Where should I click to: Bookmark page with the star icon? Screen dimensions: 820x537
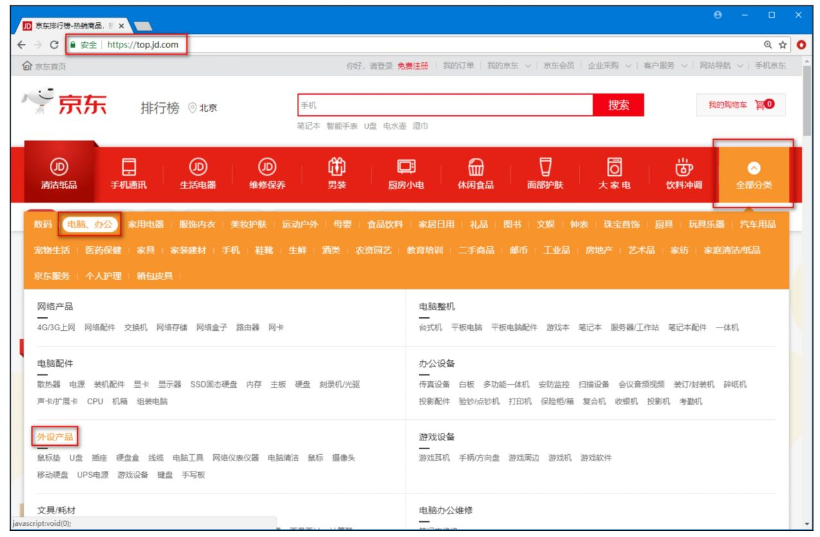tap(782, 45)
